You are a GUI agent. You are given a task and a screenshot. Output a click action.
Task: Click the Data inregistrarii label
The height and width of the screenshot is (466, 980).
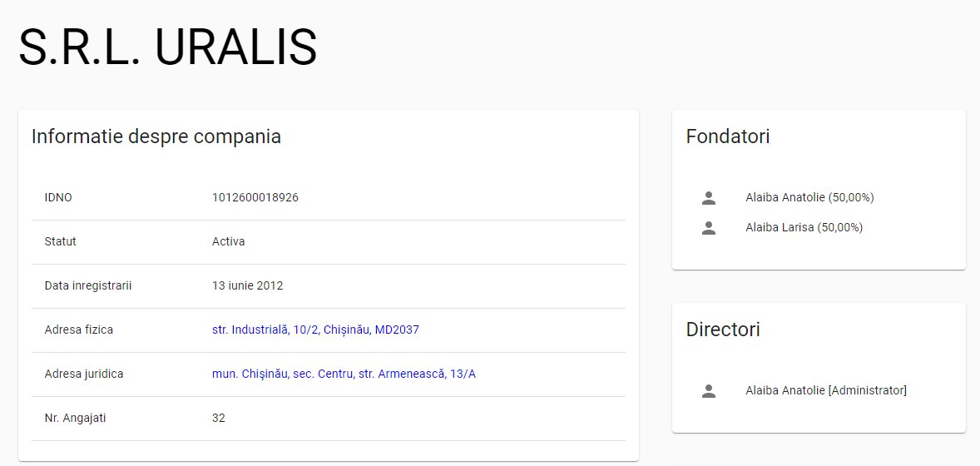pos(88,285)
